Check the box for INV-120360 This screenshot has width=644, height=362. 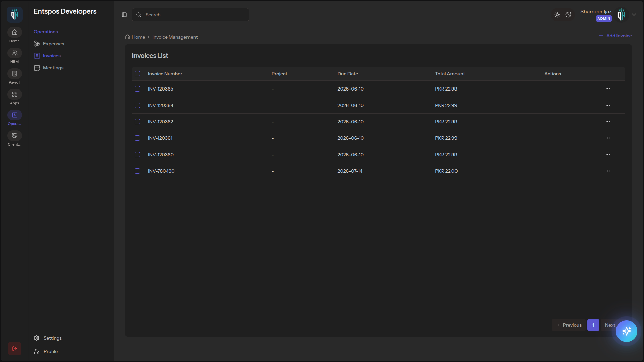coord(137,155)
